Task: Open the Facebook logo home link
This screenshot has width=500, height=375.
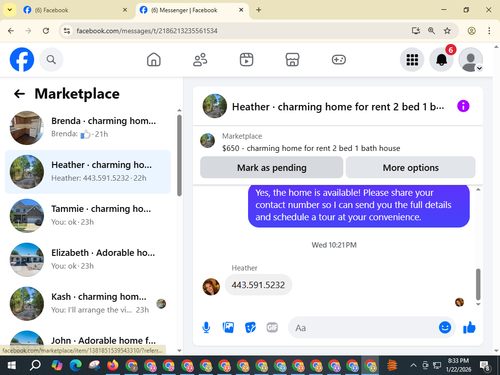Action: click(x=22, y=60)
